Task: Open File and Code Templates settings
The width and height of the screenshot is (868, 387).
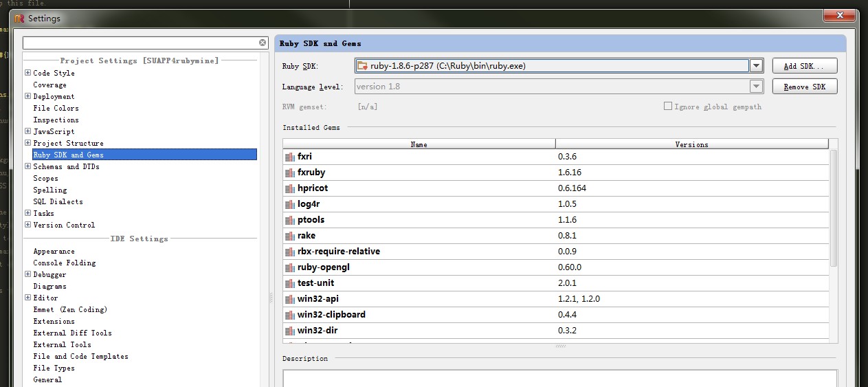Action: coord(80,357)
